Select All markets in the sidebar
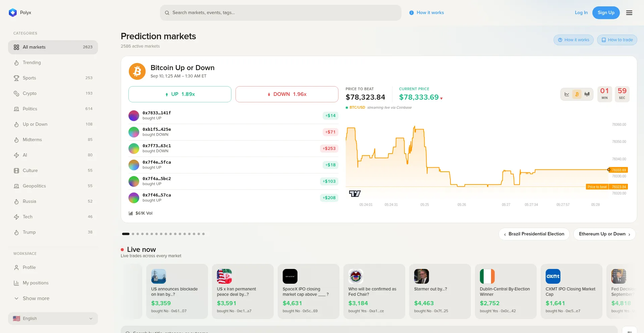Viewport: 644px width, 333px height. point(53,47)
